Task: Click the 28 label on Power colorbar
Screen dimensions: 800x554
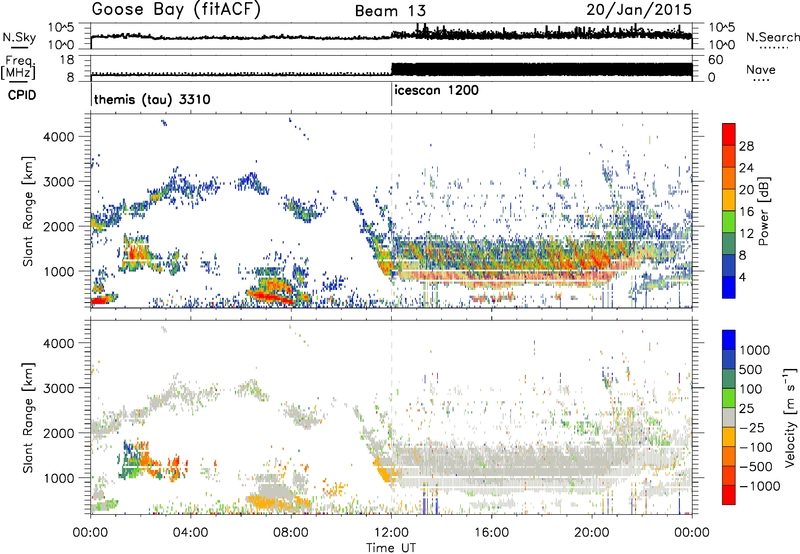Action: [x=746, y=146]
